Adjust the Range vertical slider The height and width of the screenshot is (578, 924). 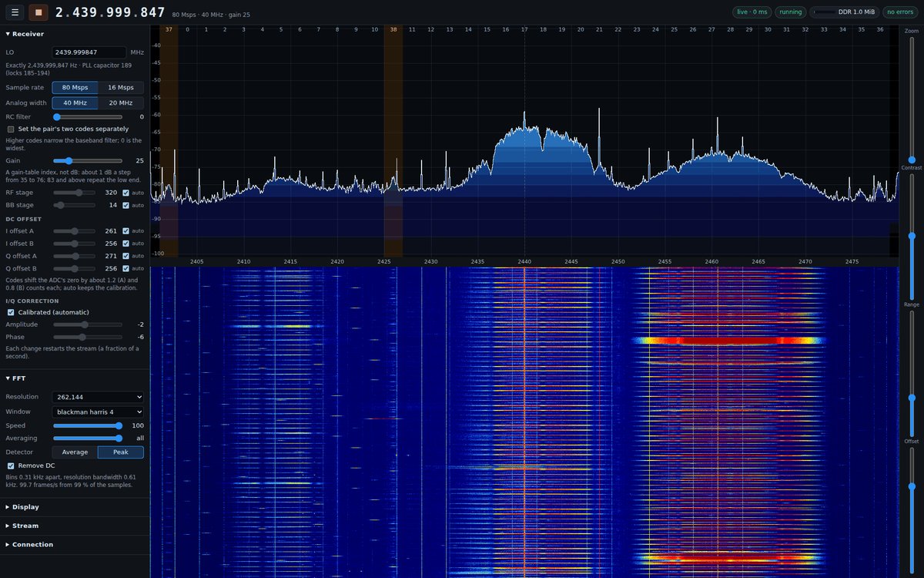[x=912, y=373]
